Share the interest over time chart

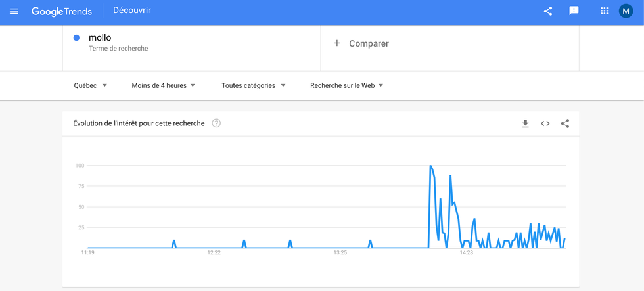coord(565,123)
